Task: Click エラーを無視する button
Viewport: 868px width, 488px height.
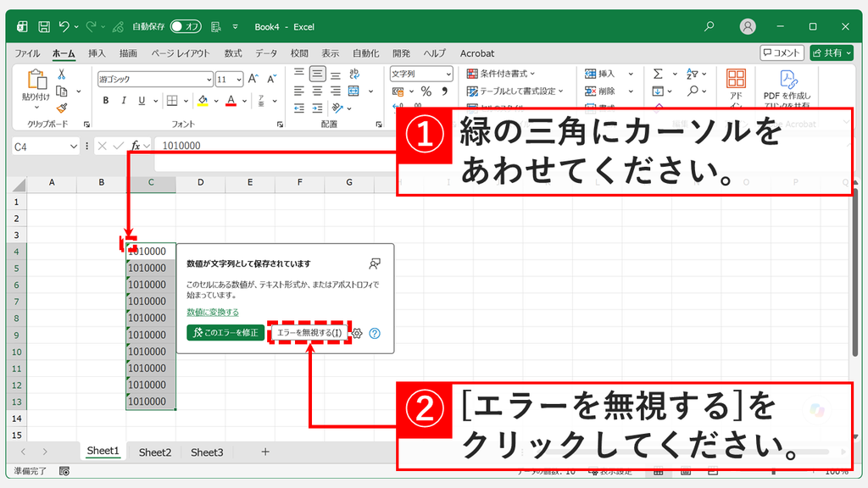Action: (309, 332)
